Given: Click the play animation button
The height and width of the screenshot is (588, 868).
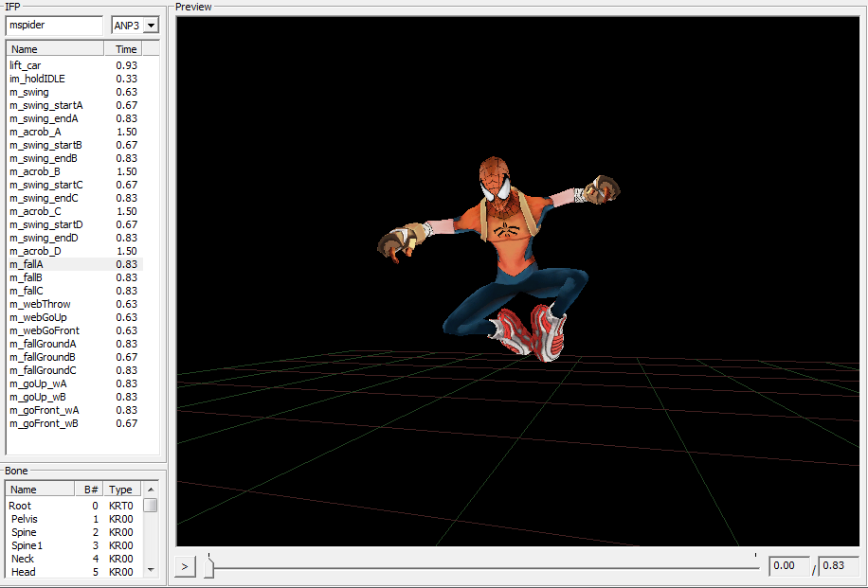Looking at the screenshot, I should coord(185,566).
